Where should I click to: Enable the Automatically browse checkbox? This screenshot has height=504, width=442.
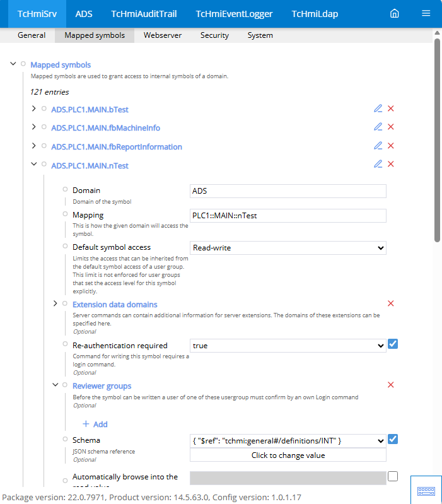[x=393, y=476]
